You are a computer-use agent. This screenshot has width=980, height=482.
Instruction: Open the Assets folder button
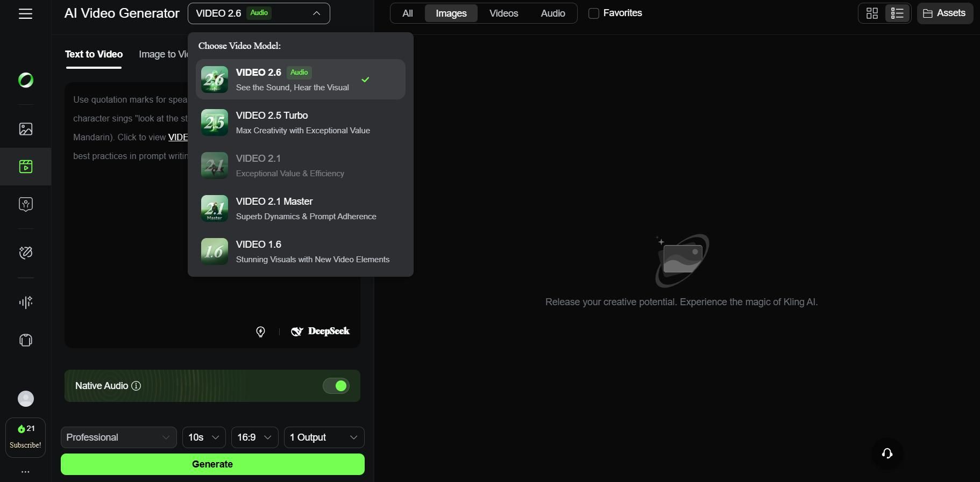coord(945,13)
